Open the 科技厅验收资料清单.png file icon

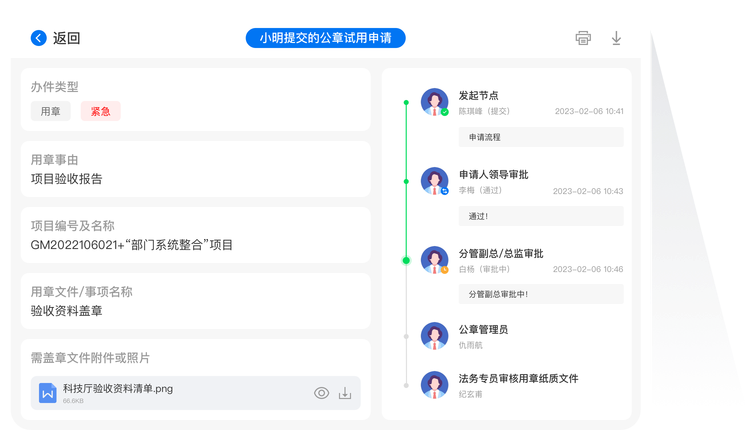[47, 393]
